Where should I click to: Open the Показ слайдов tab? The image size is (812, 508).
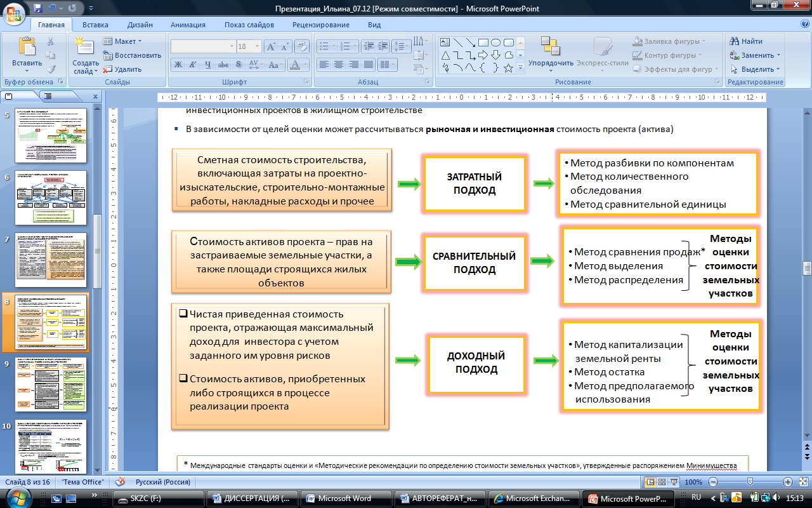[x=249, y=25]
